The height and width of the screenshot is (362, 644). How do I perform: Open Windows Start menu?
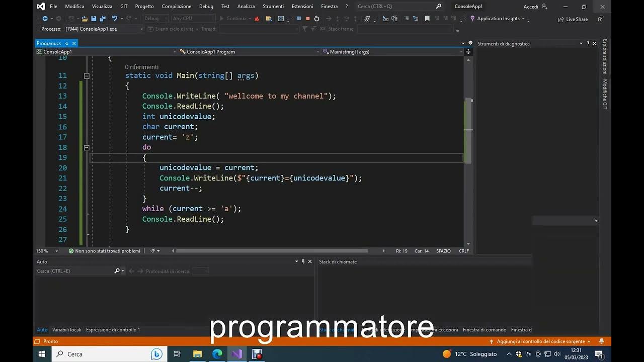42,354
